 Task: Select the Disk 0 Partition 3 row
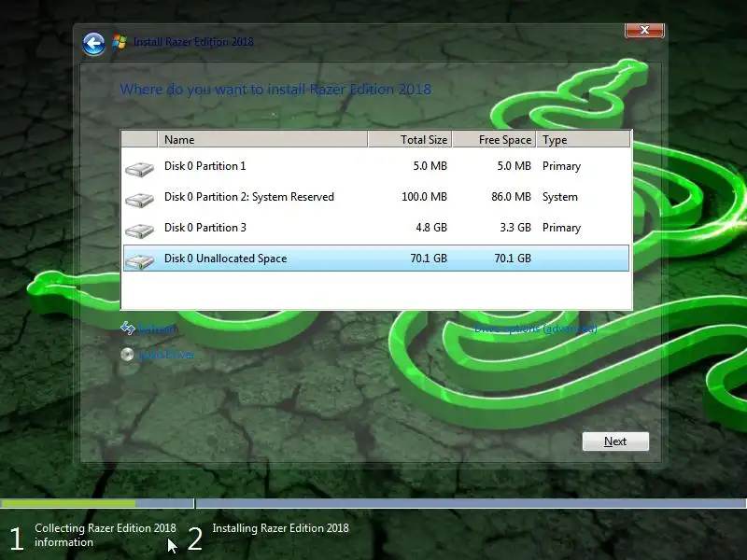tap(376, 228)
